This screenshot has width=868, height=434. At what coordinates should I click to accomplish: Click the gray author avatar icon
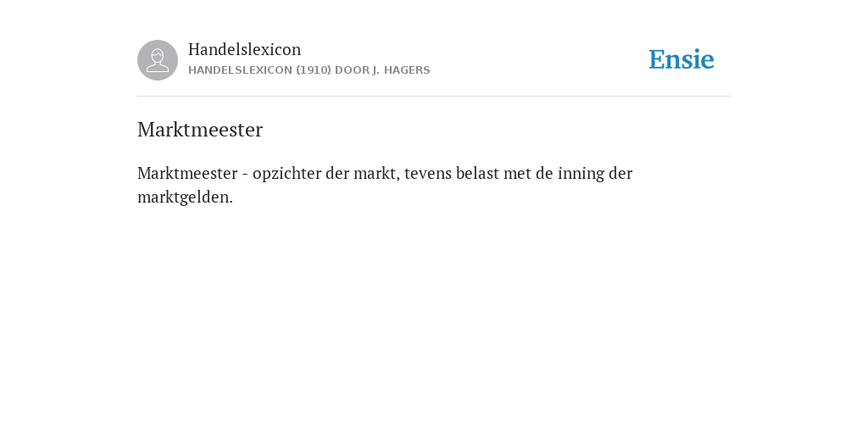158,60
